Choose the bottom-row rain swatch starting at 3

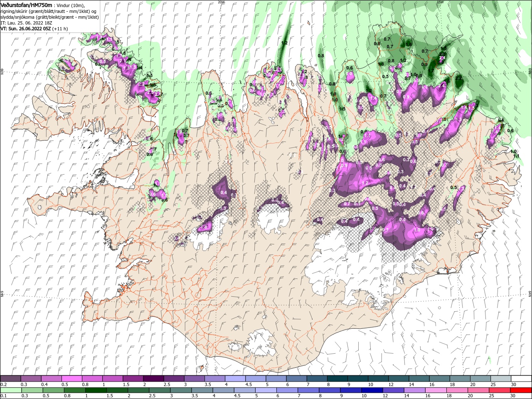click(x=181, y=390)
